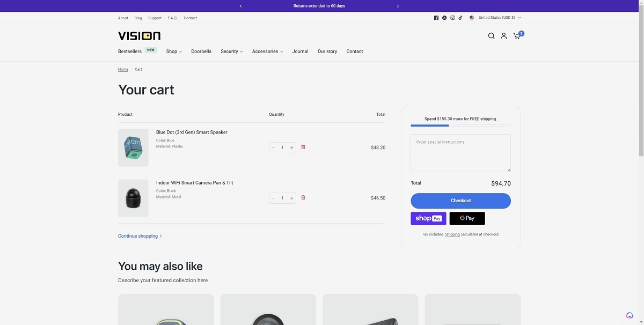Screen dimensions: 644x325
Task: Expand the Accessories dropdown
Action: pyautogui.click(x=267, y=51)
